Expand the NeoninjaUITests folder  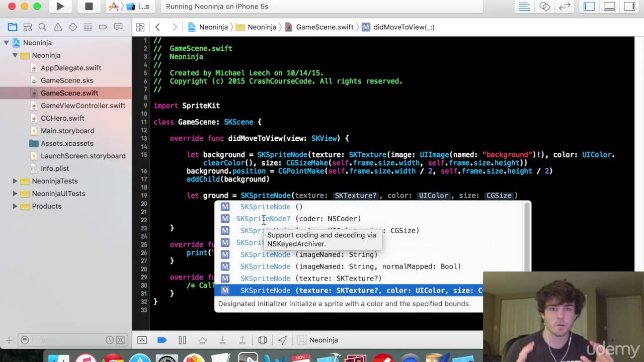(15, 194)
